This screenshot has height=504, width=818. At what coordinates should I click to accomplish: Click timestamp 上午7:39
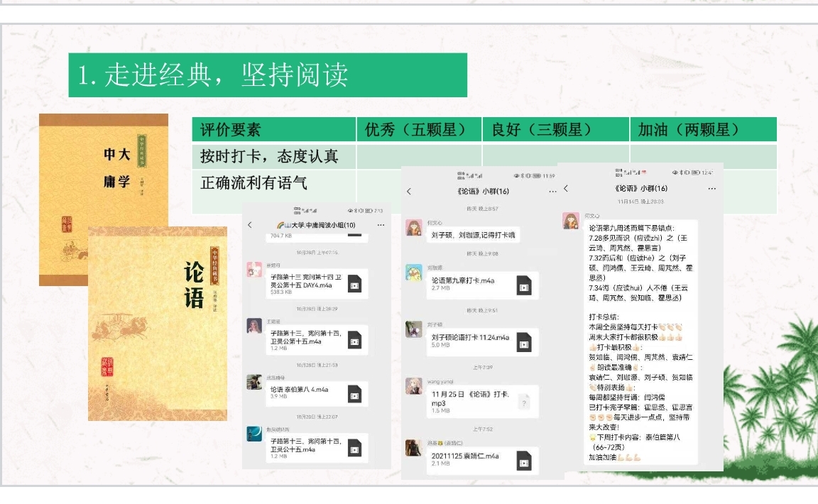[x=483, y=367]
